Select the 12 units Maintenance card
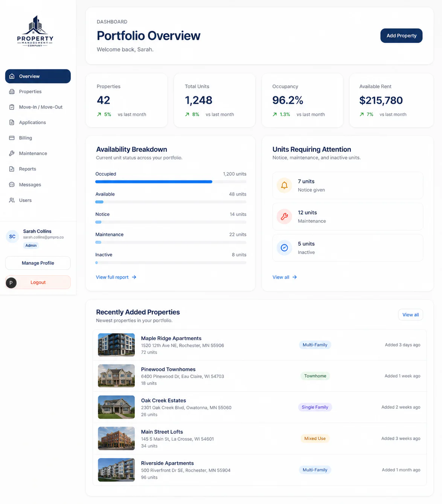 348,217
